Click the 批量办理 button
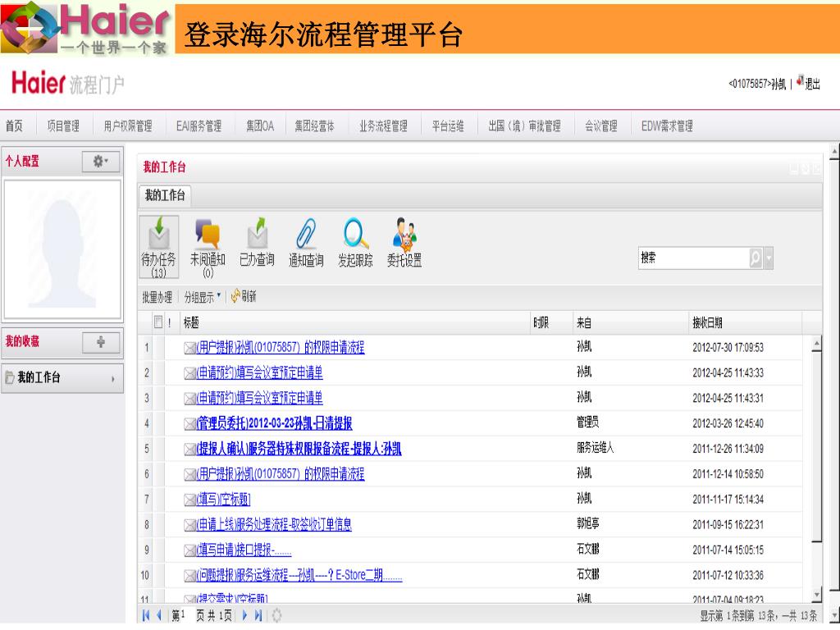Screen dimensions: 840x630 coord(157,297)
